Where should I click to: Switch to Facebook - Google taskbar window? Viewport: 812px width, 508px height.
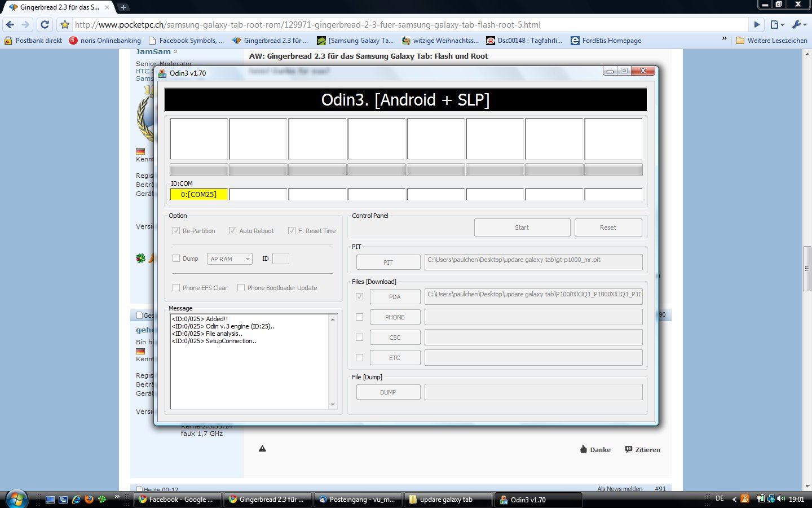[176, 500]
